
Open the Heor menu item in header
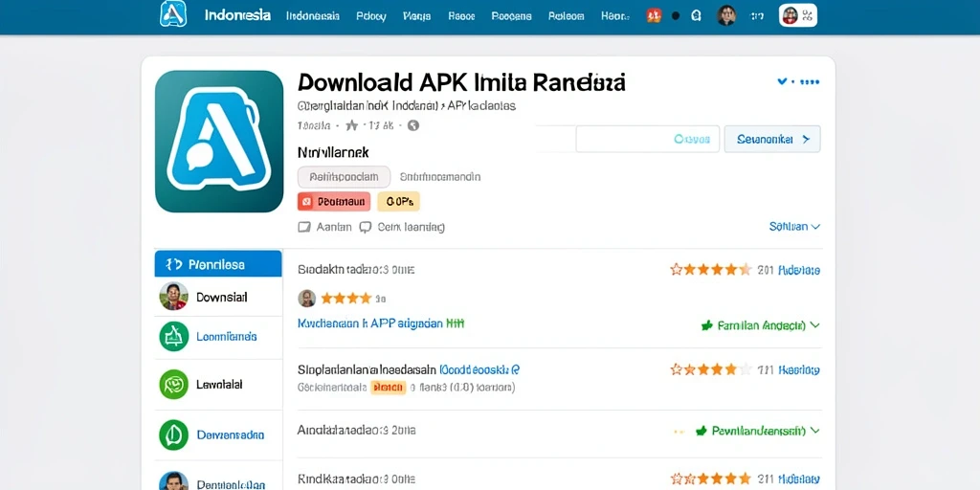[x=615, y=15]
